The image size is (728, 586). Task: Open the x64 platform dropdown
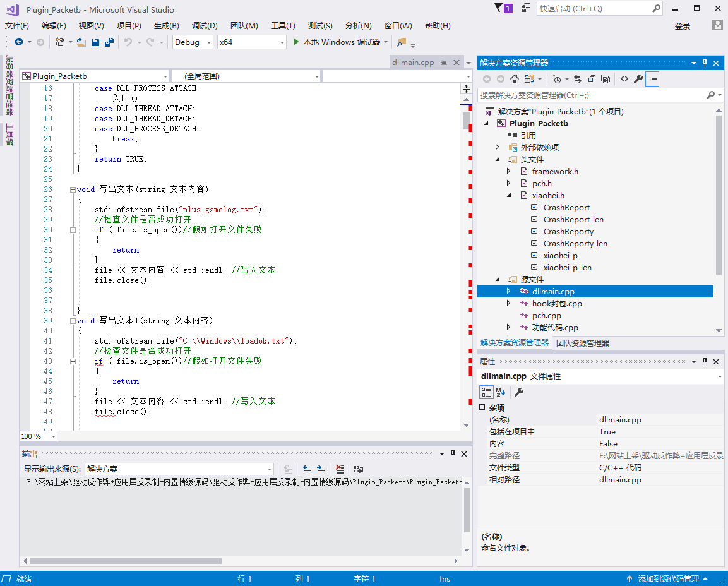251,42
